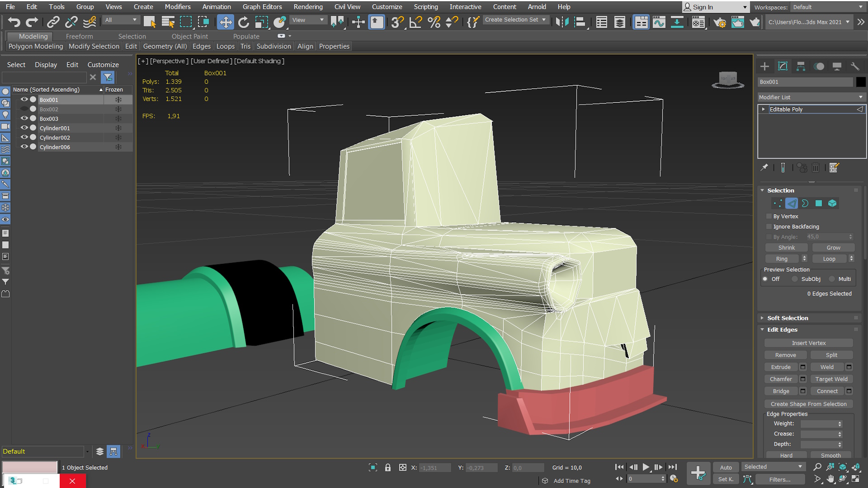868x488 pixels.
Task: Switch to the Freeform ribbon tab
Action: pyautogui.click(x=79, y=36)
